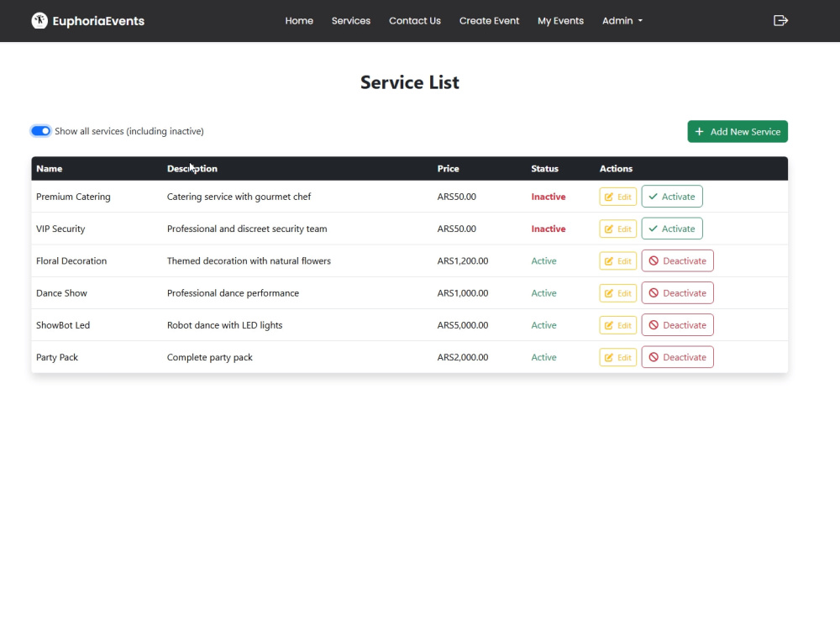The width and height of the screenshot is (840, 631).
Task: Click the Service List heading
Action: point(410,82)
